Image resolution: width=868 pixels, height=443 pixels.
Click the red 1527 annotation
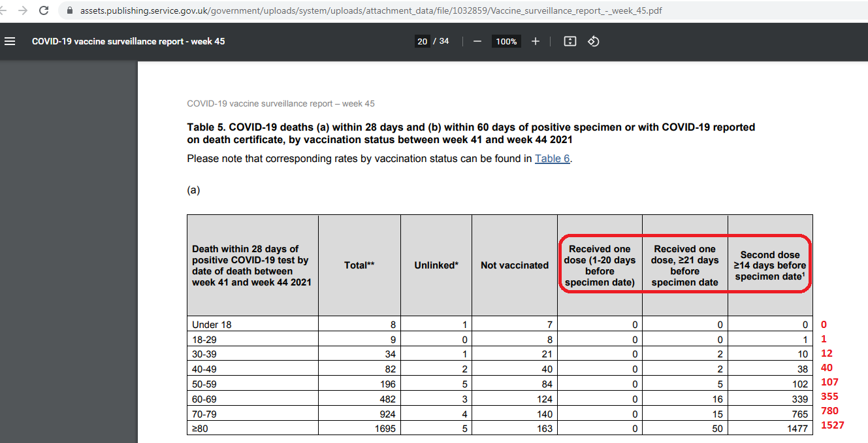coord(832,425)
